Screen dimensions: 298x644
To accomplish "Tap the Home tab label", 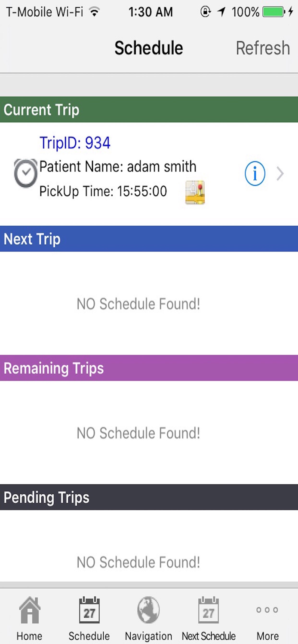I will pos(30,636).
